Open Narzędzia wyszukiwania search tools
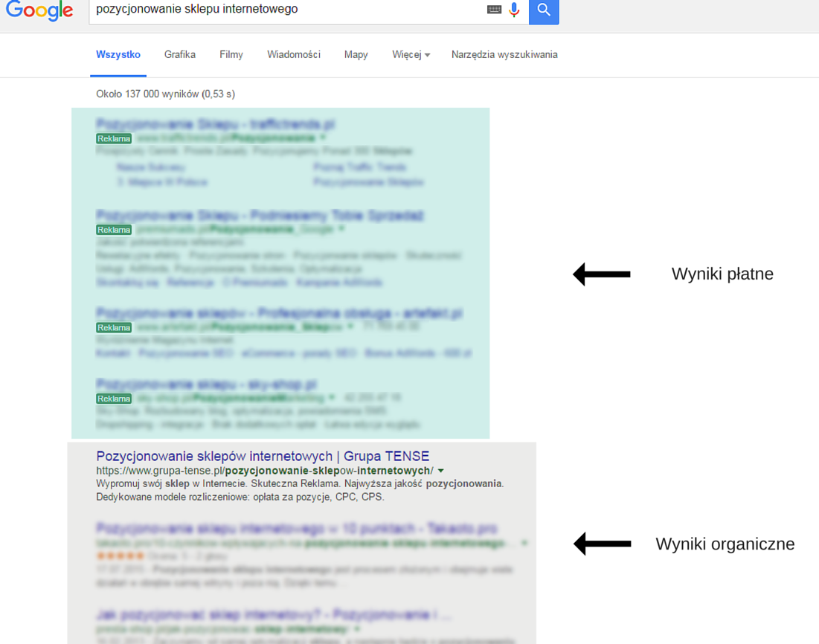Screen dimensions: 819x644 [504, 55]
